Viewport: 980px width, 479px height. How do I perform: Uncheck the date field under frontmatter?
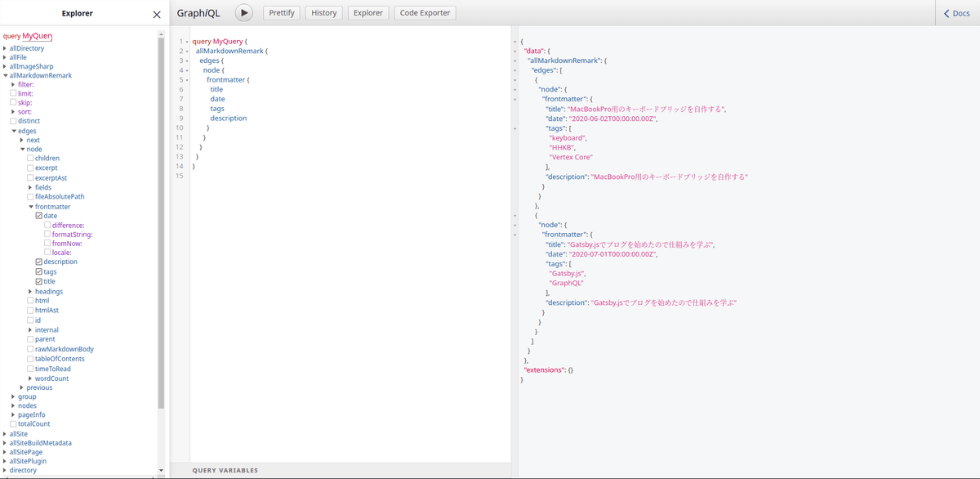tap(38, 215)
